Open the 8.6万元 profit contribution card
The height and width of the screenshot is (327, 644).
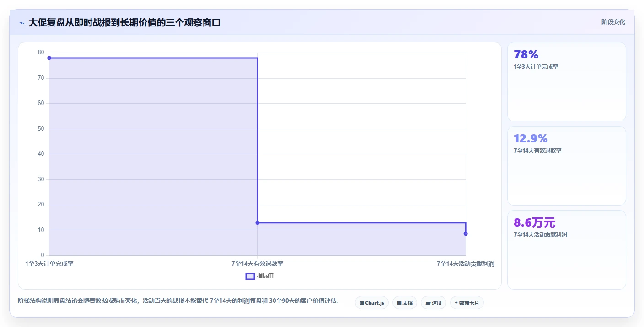click(566, 250)
